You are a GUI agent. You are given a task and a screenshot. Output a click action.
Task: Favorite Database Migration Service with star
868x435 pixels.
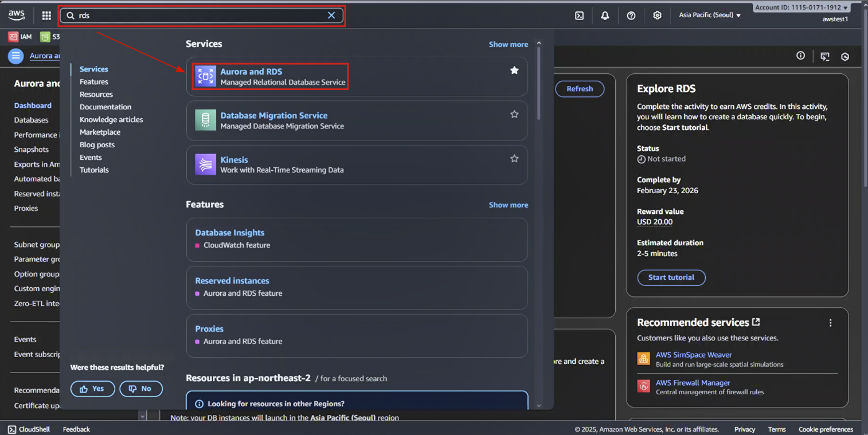[514, 114]
